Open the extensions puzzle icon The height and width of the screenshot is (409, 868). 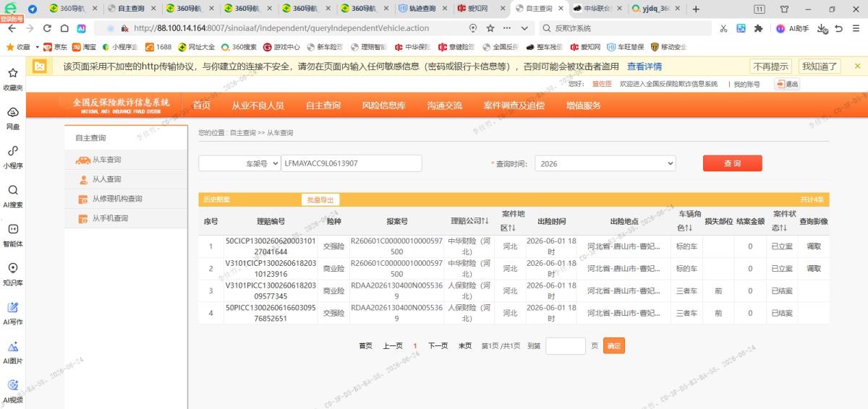click(x=758, y=28)
